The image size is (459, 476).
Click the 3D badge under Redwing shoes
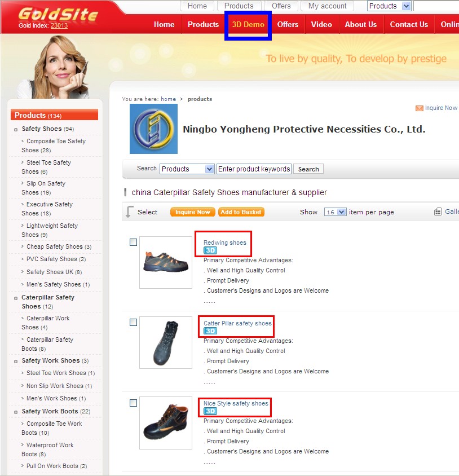point(210,250)
